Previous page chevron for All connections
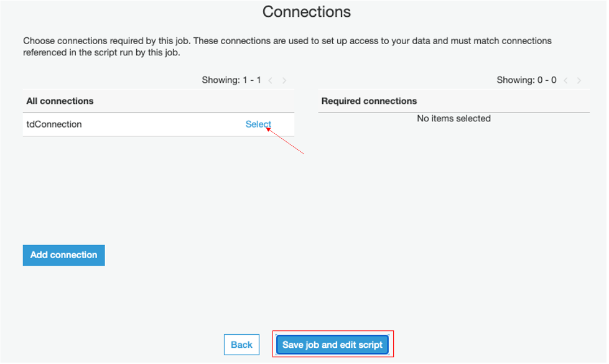 pyautogui.click(x=271, y=80)
